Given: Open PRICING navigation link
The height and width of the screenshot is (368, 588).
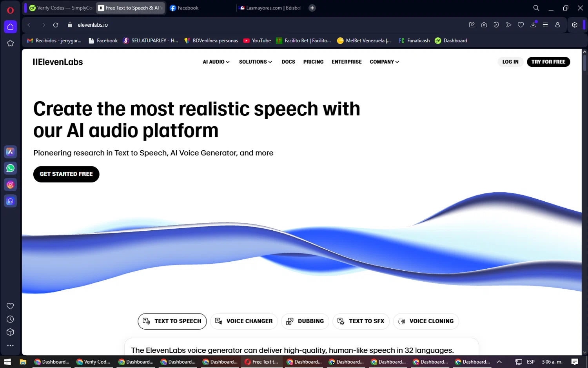Looking at the screenshot, I should 313,62.
